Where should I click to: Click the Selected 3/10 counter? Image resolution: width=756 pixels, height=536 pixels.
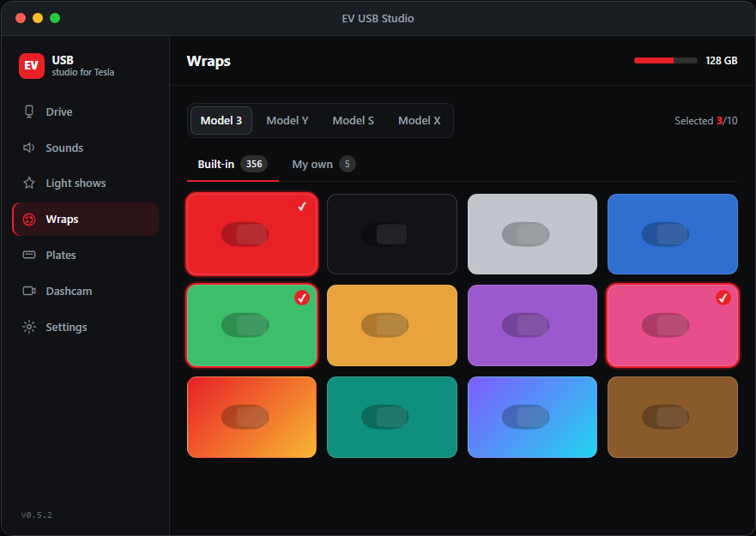(x=706, y=121)
